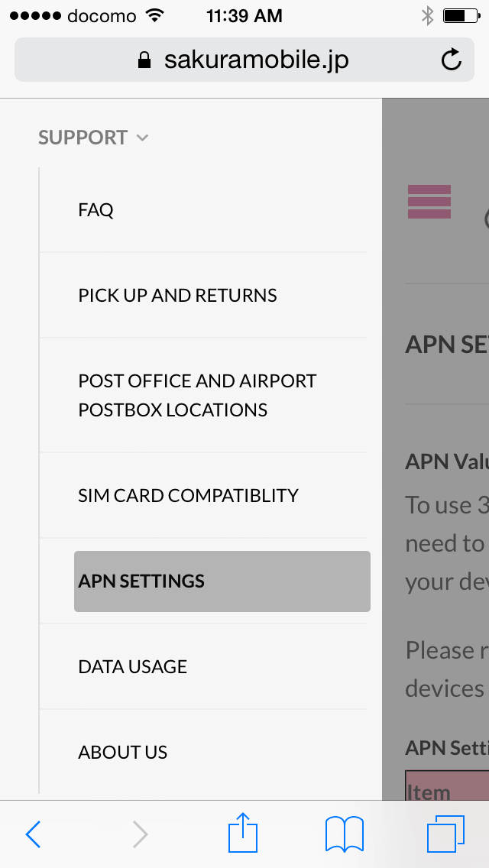Tap the dimmed APN Settings page heading

(x=447, y=344)
